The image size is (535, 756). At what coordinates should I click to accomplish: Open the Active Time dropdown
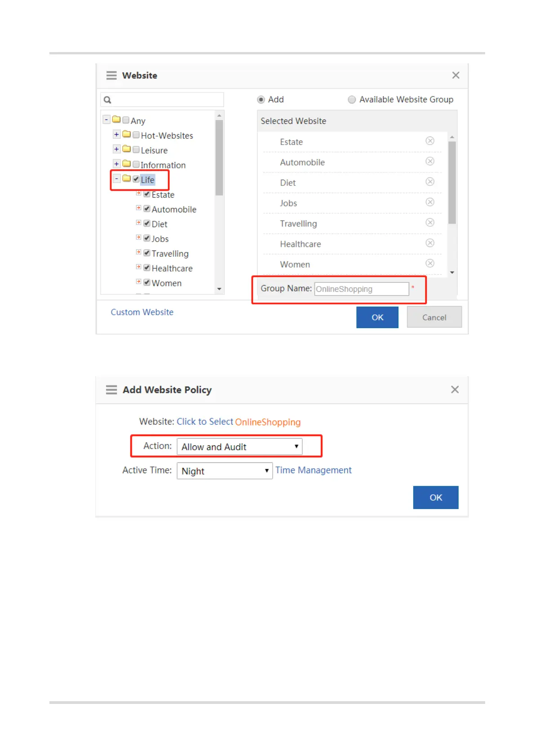pyautogui.click(x=224, y=471)
